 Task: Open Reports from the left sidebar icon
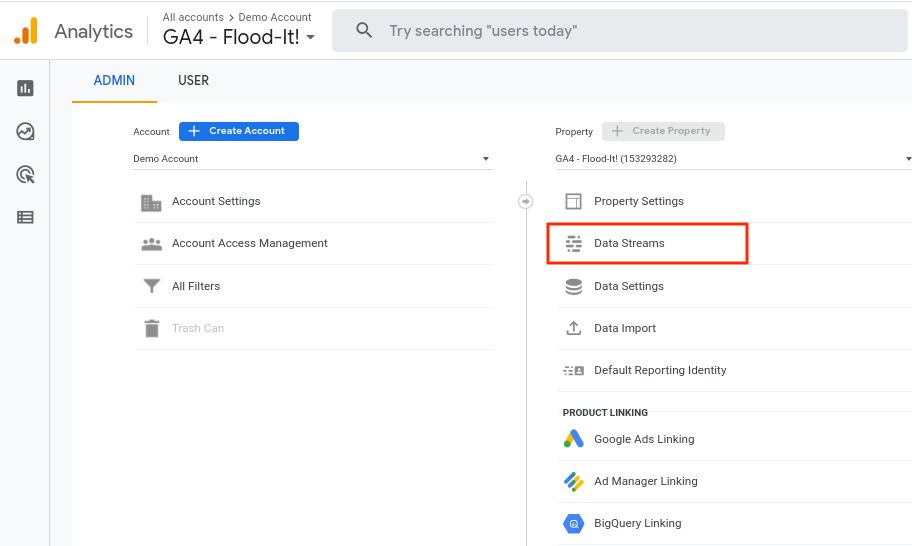pos(25,88)
